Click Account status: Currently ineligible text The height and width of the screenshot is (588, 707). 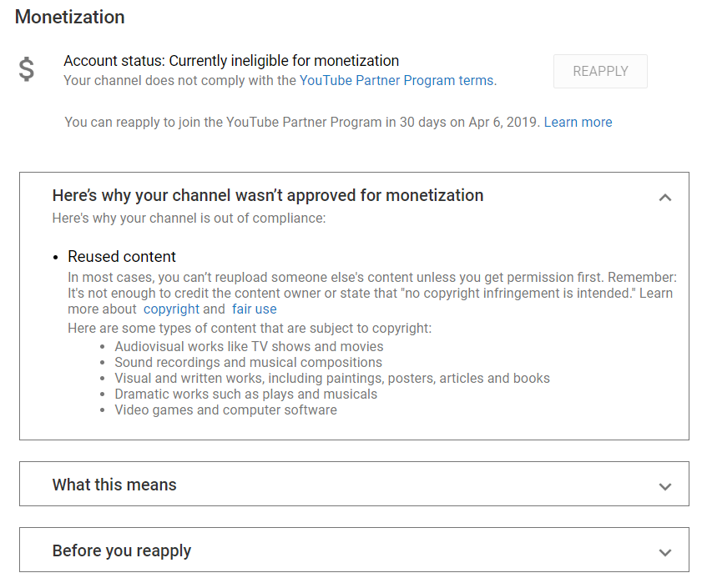click(231, 60)
